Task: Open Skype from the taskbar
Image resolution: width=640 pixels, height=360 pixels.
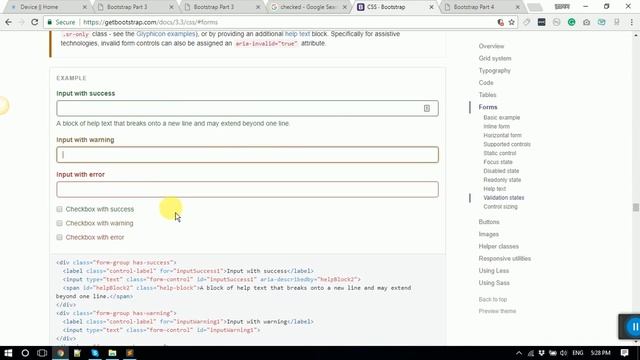Action: click(95, 353)
